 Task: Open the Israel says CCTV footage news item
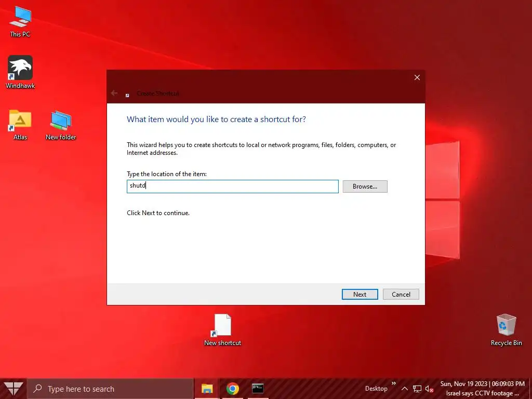point(483,393)
